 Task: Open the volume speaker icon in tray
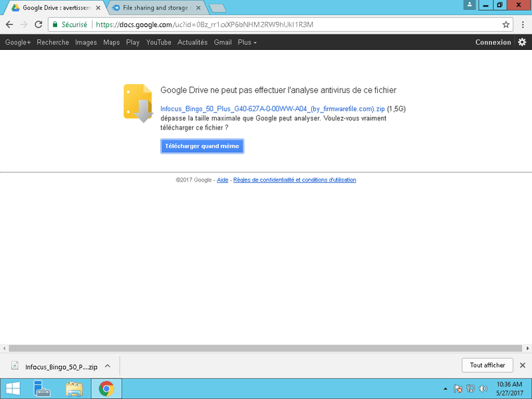482,388
